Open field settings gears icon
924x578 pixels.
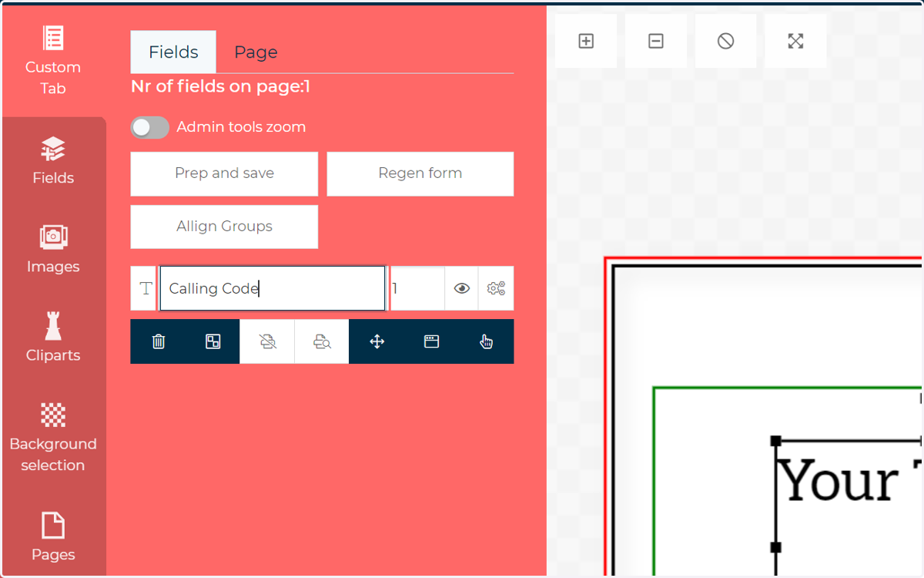tap(497, 288)
